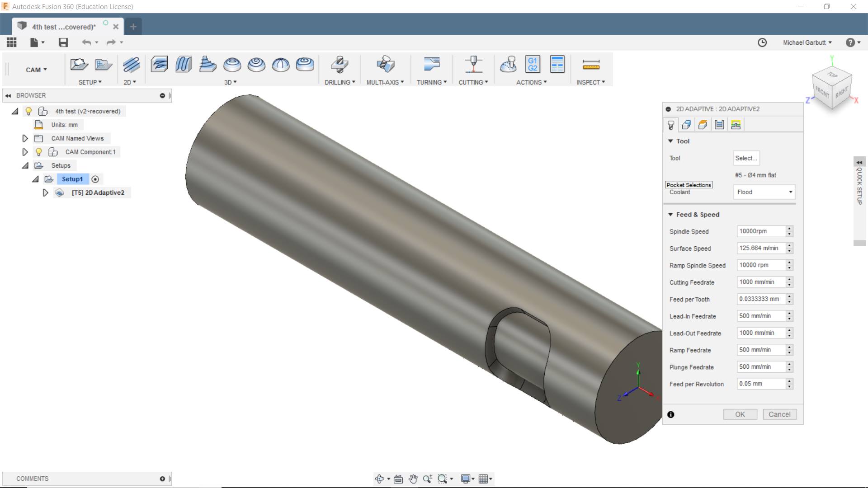
Task: Collapse the Feed & Speed section
Action: (671, 215)
